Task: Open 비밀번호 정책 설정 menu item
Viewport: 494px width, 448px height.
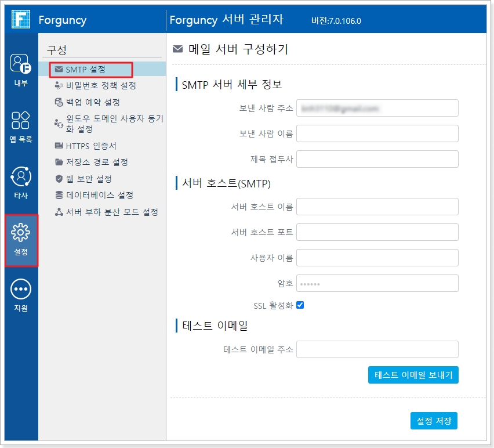Action: point(101,86)
